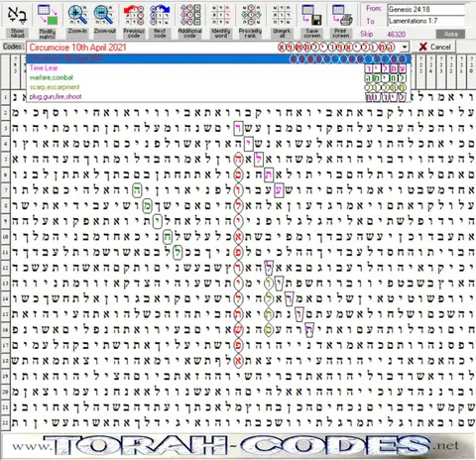The image size is (476, 460).
Task: Select the Zoom-in magnifier icon
Action: tap(77, 15)
